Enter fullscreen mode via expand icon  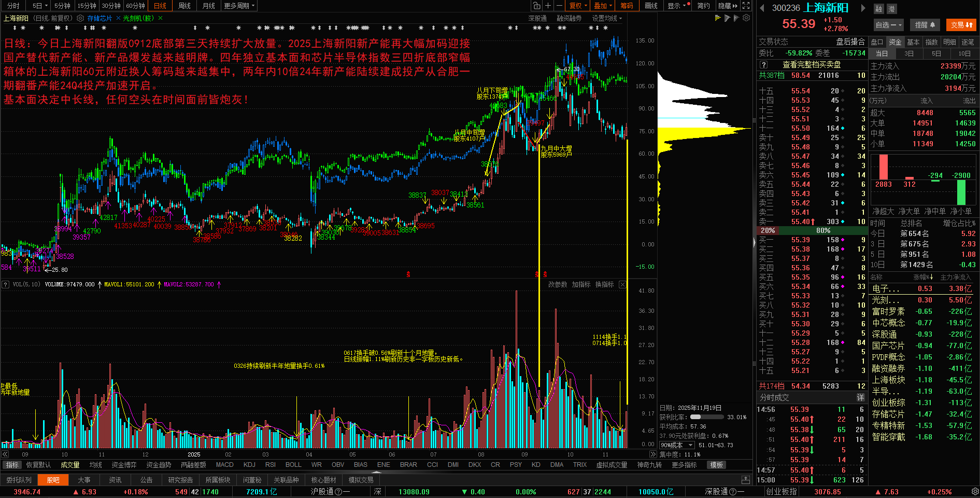(746, 6)
